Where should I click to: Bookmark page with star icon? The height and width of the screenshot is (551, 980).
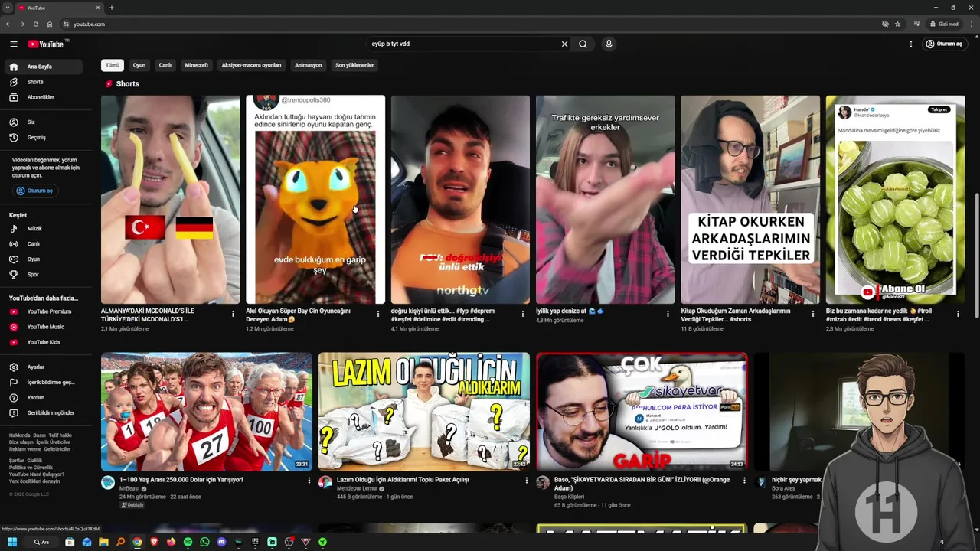point(897,24)
